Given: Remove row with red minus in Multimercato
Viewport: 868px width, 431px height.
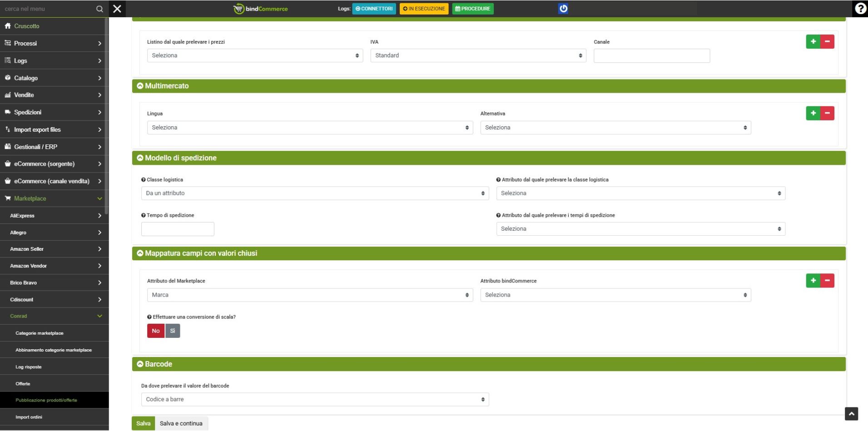Looking at the screenshot, I should (827, 113).
